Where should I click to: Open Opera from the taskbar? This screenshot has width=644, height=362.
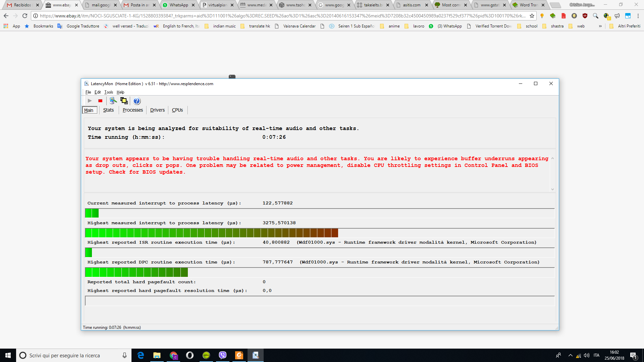190,355
